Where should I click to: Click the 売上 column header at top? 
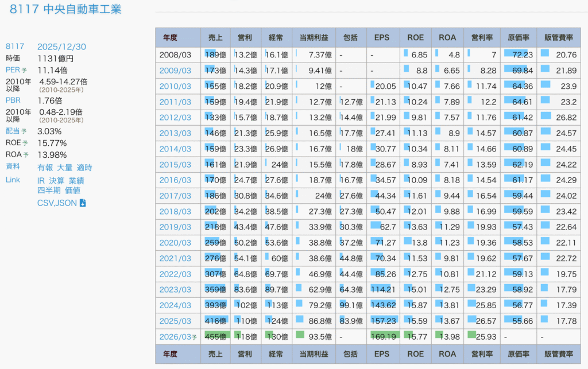(x=216, y=37)
